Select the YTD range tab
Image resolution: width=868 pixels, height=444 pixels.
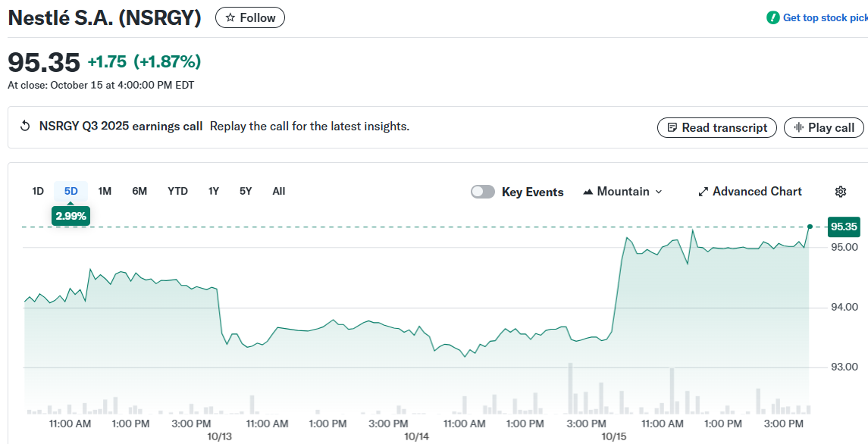(177, 191)
